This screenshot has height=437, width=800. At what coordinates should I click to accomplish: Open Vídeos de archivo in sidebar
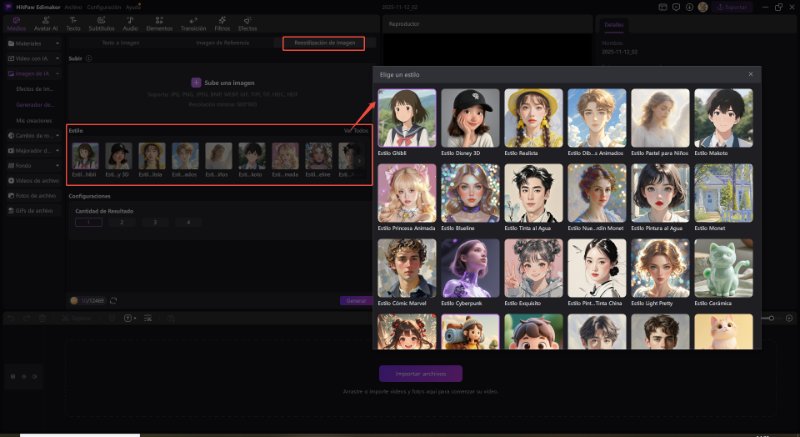[34, 181]
